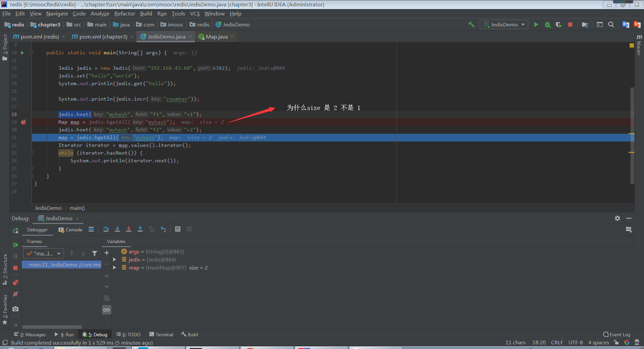
Task: Open 0: Messages tool window button
Action: tap(30, 334)
